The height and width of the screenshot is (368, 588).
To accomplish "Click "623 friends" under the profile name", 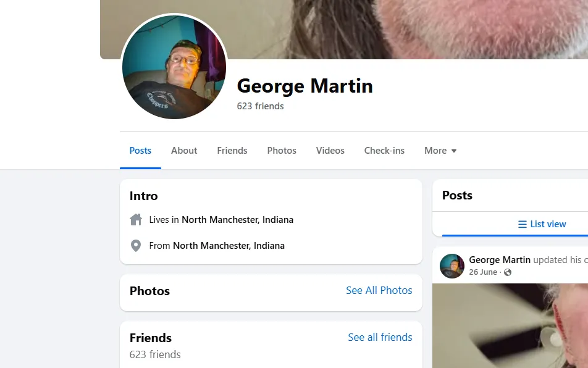I will [x=260, y=106].
